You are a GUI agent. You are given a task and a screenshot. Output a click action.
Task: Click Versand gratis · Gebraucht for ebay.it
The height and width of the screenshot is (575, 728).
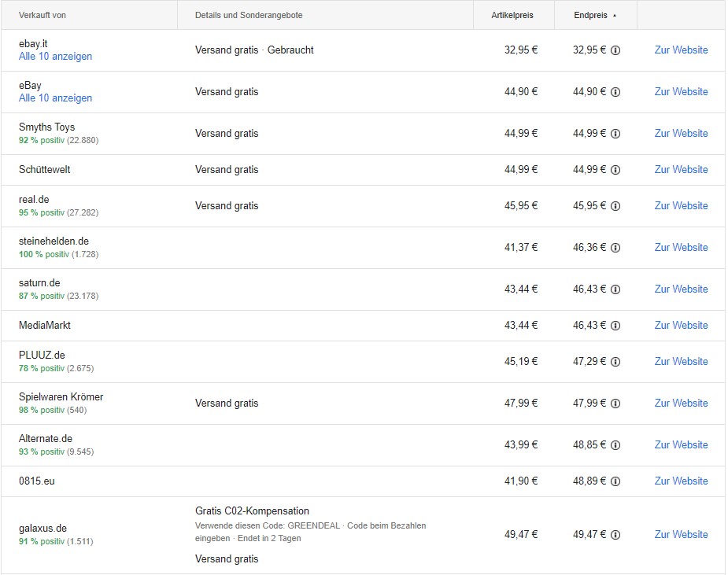click(254, 50)
